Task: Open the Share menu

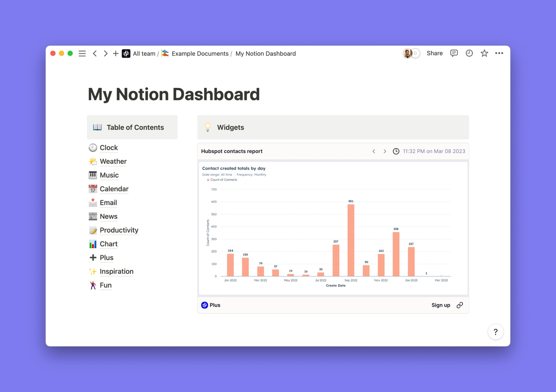Action: tap(434, 53)
